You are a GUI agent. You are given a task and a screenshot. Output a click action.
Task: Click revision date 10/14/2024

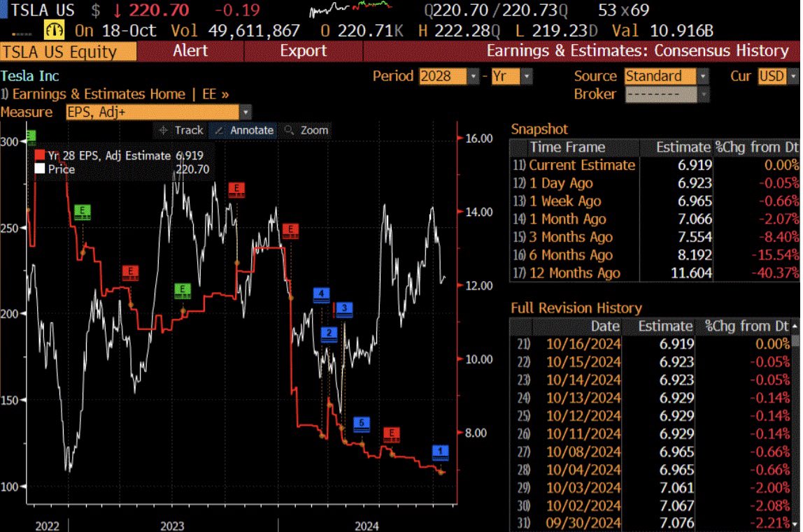point(583,380)
